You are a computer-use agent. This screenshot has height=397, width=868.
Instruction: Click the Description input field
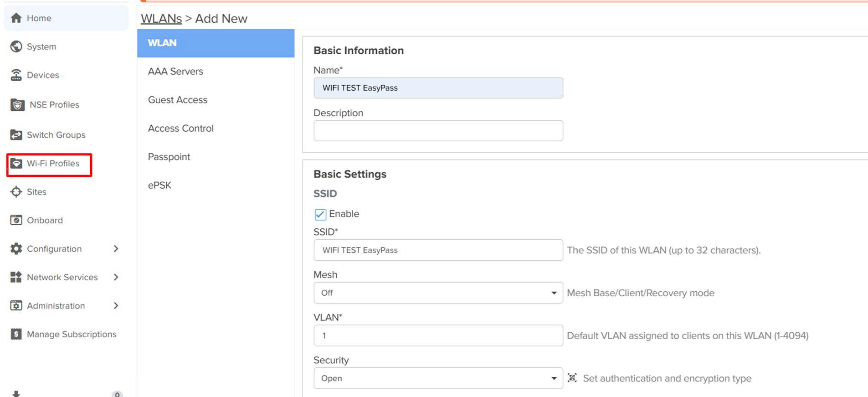click(x=438, y=131)
